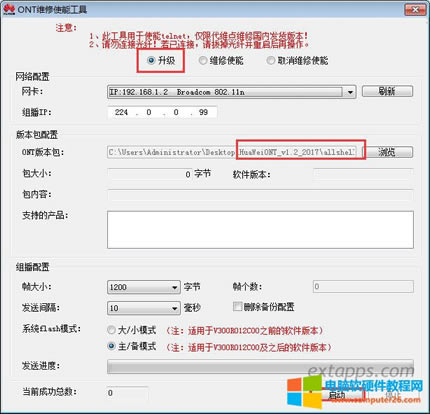Select the 取消维修使能 radio option

271,60
